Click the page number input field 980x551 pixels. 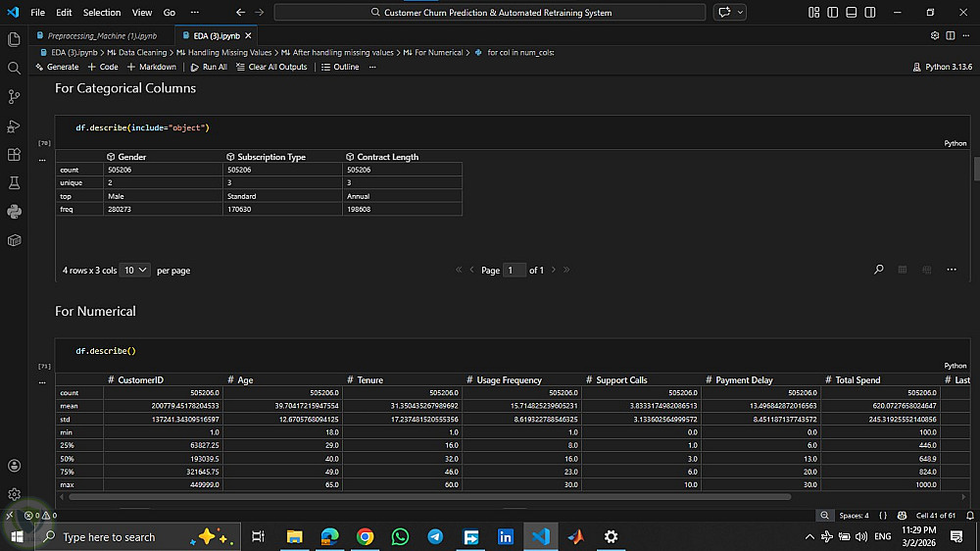[514, 270]
